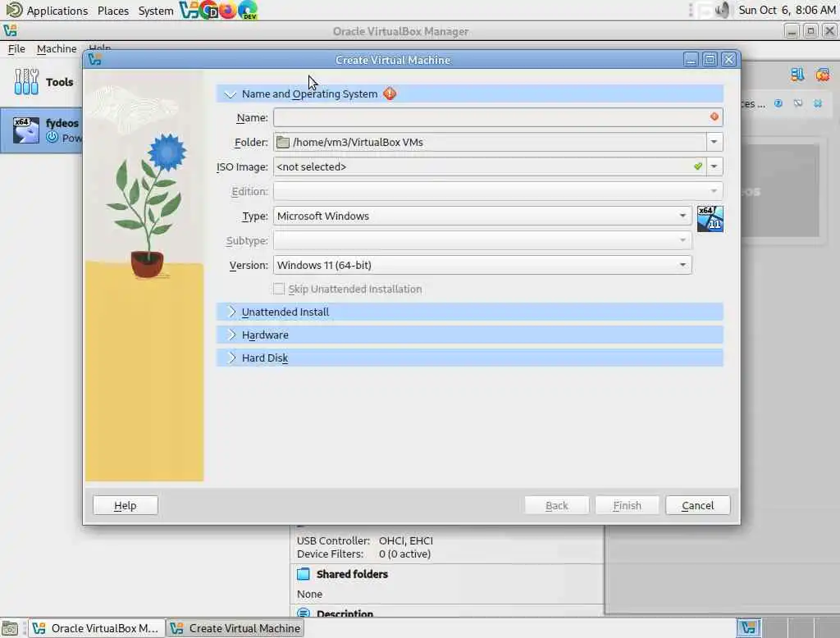Viewport: 840px width, 638px height.
Task: Click the None text under Shared folders
Action: [x=309, y=594]
